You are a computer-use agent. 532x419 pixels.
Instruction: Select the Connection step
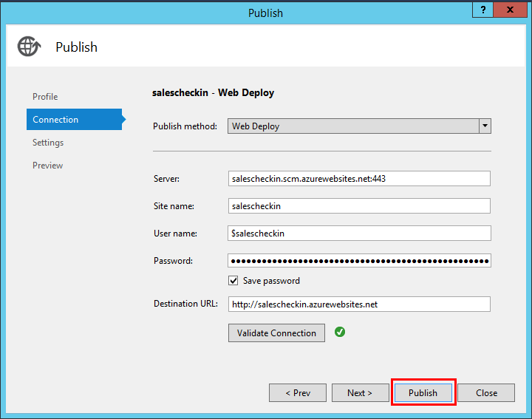pyautogui.click(x=74, y=120)
